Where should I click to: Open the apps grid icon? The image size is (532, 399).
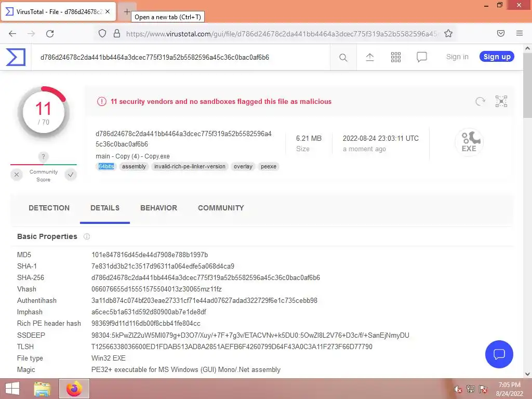395,57
